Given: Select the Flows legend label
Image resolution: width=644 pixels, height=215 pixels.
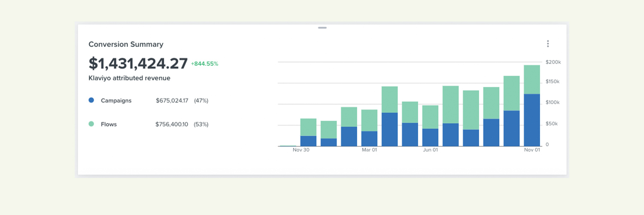Looking at the screenshot, I should click(109, 124).
